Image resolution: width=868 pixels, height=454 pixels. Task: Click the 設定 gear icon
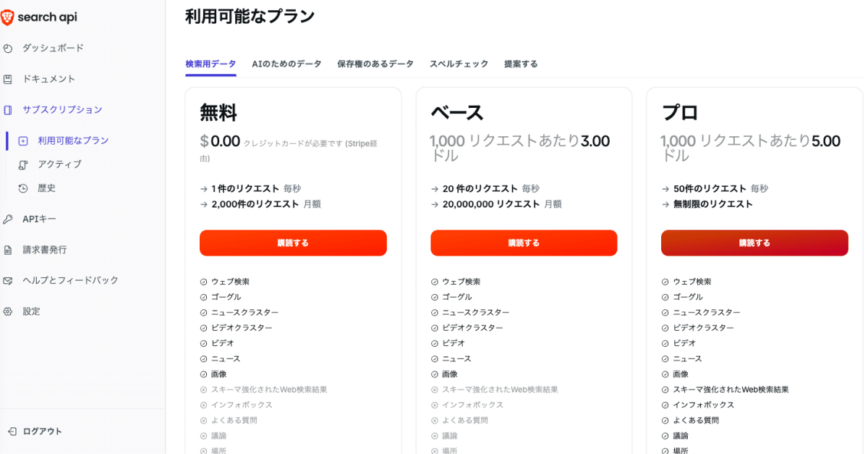click(8, 311)
